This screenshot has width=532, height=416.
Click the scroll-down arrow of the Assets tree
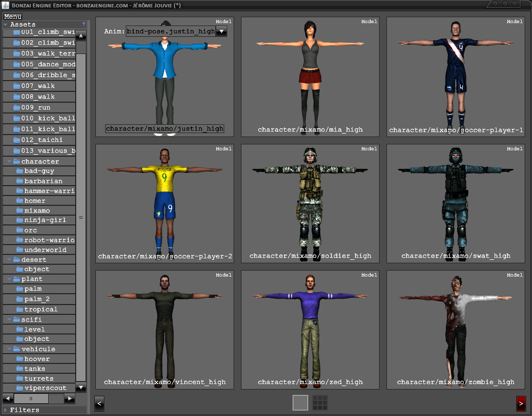[x=81, y=387]
